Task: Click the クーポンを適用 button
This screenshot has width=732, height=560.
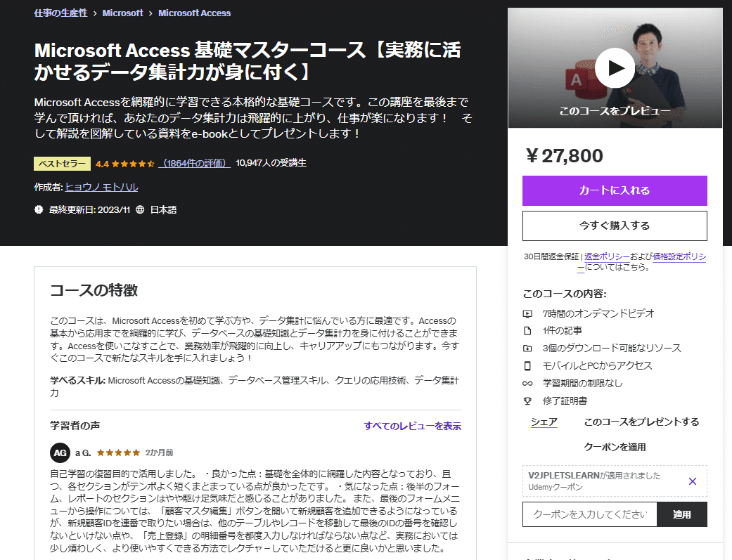Action: click(x=615, y=447)
